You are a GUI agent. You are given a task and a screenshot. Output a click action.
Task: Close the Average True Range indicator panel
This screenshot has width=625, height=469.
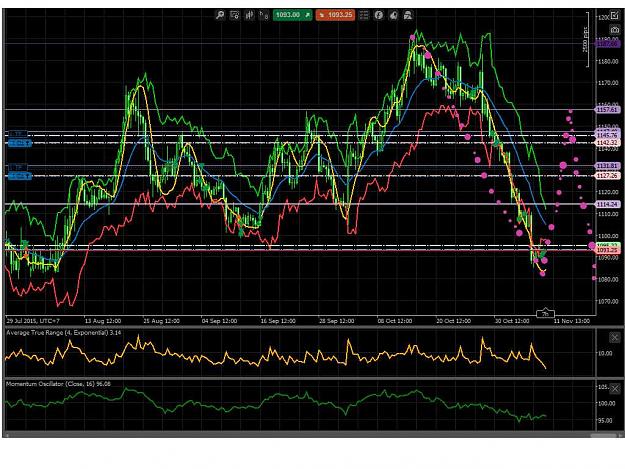(615, 338)
